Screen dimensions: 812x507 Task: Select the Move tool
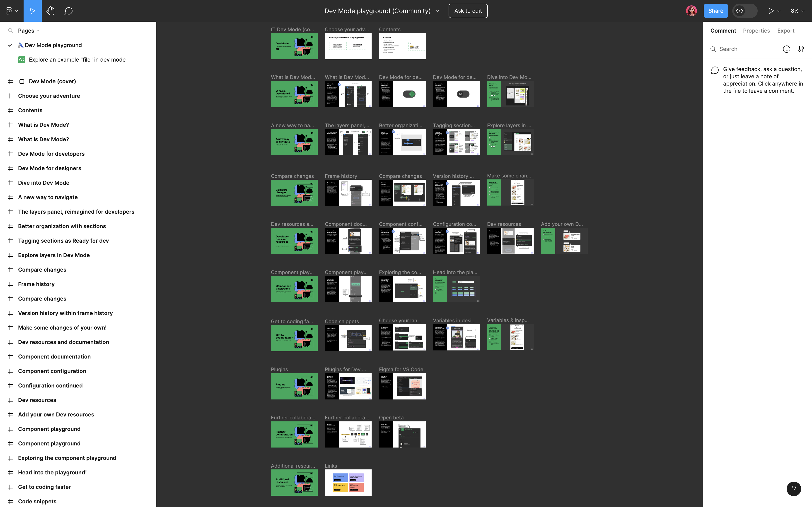[33, 11]
